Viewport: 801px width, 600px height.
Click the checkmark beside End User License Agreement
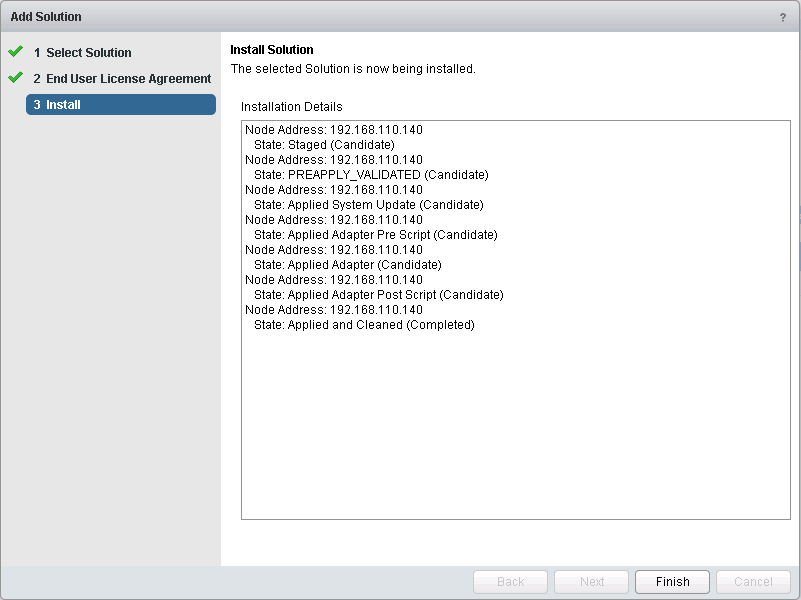pos(15,78)
